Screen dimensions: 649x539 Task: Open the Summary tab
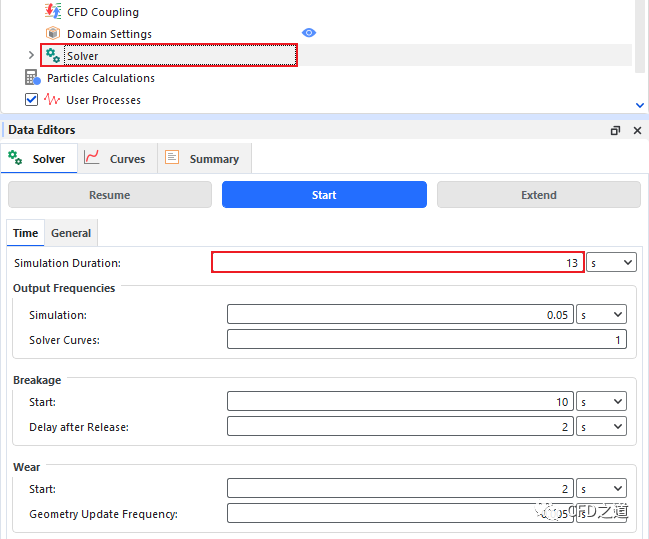coord(202,158)
